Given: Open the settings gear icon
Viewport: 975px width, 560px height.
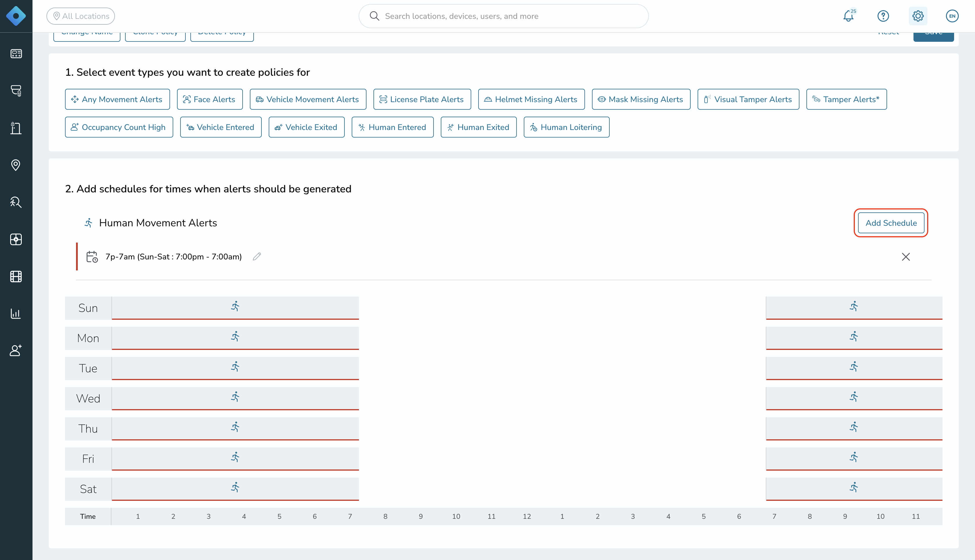Looking at the screenshot, I should point(918,16).
